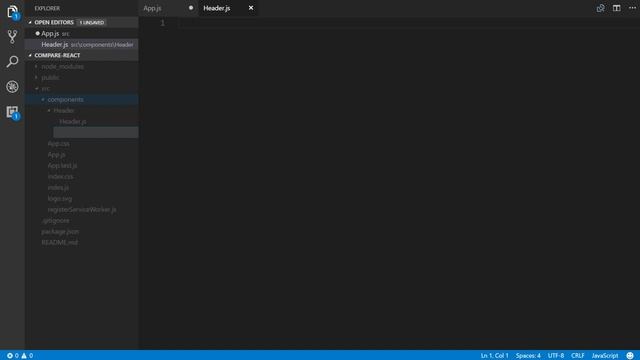Viewport: 640px width, 360px height.
Task: Expand the node_modules folder
Action: (x=82, y=66)
